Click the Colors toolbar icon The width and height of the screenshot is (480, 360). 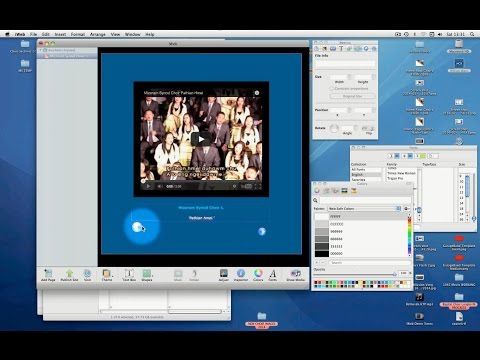(258, 274)
